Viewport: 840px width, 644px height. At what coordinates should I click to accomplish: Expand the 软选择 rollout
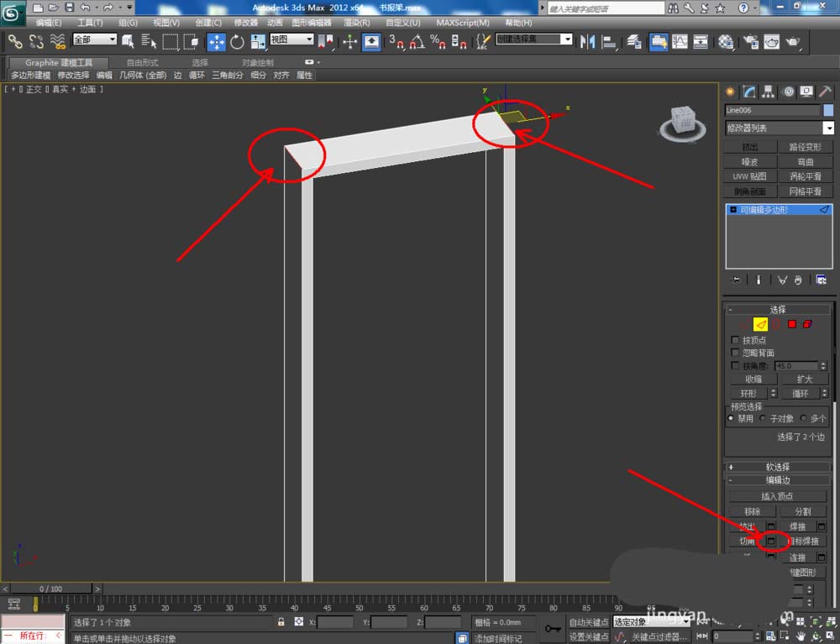(x=779, y=467)
